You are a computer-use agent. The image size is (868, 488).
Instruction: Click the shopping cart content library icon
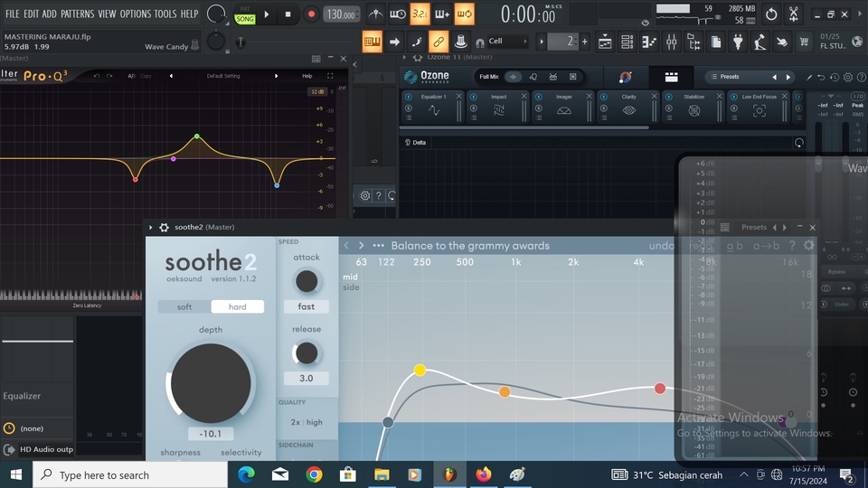click(x=804, y=42)
